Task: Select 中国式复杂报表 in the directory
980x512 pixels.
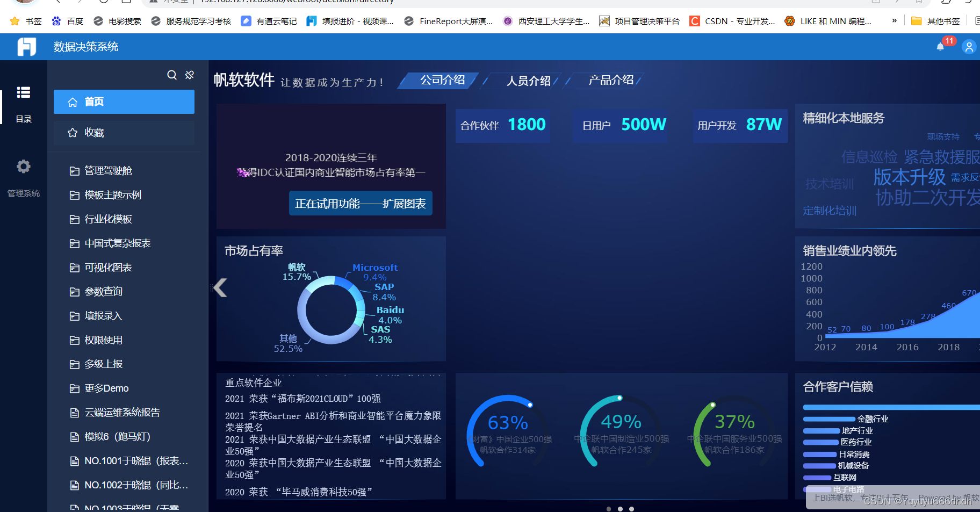Action: (x=117, y=243)
